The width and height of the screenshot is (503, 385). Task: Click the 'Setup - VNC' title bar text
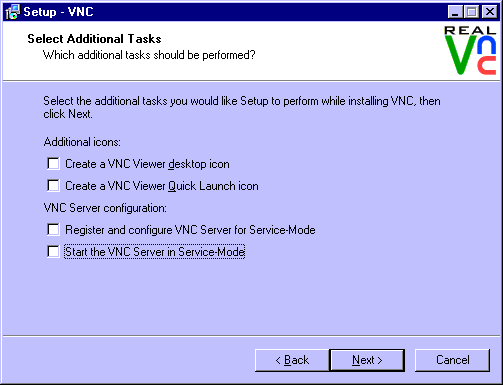[58, 12]
